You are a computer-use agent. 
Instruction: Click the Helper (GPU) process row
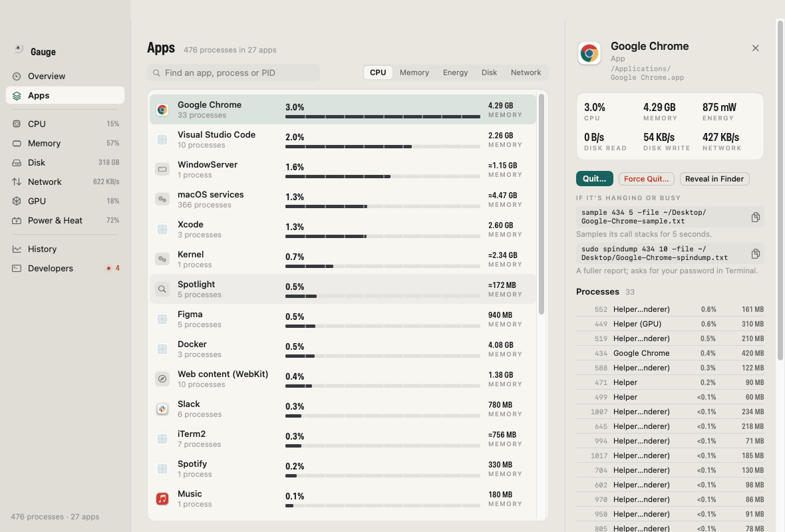(670, 324)
